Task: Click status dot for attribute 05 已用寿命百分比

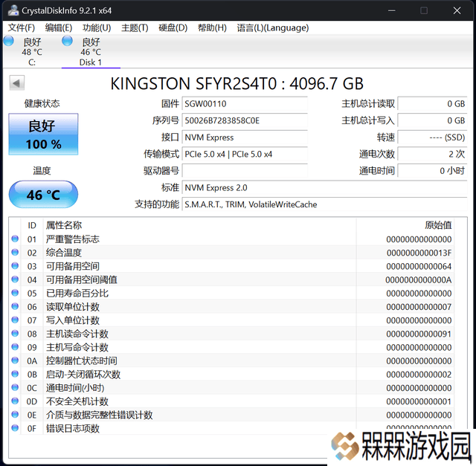Action: pos(15,293)
